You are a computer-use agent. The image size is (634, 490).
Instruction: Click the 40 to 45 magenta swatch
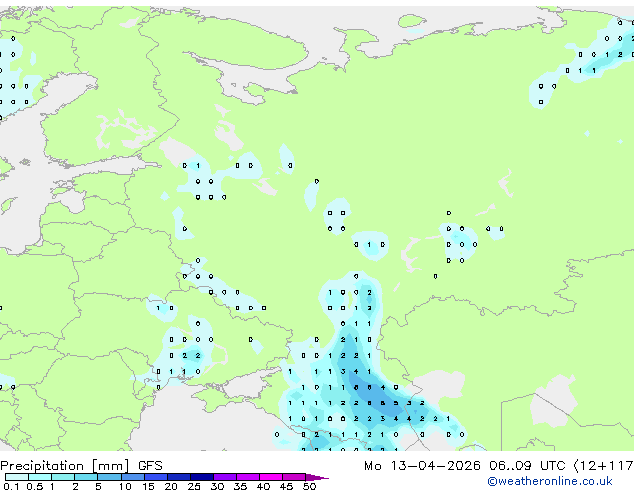click(271, 477)
